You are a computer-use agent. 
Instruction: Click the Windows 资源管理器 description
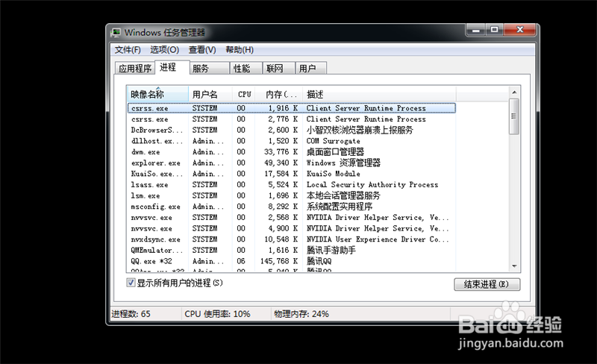(343, 163)
